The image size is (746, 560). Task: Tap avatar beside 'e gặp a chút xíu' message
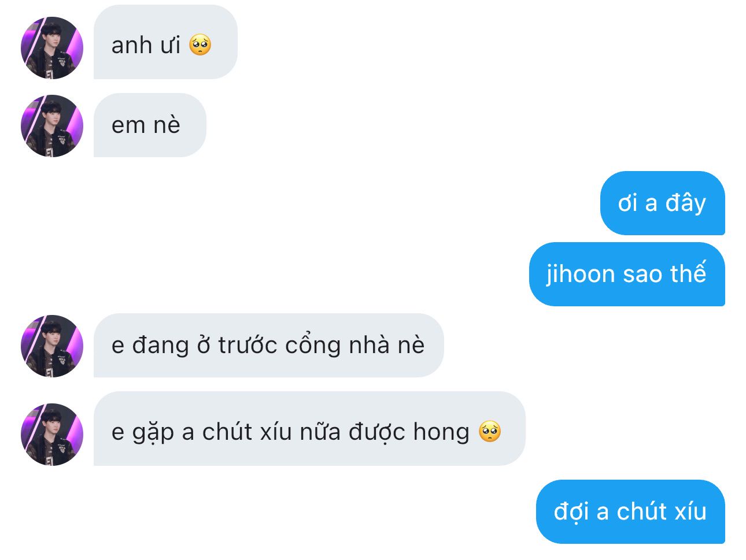point(52,435)
